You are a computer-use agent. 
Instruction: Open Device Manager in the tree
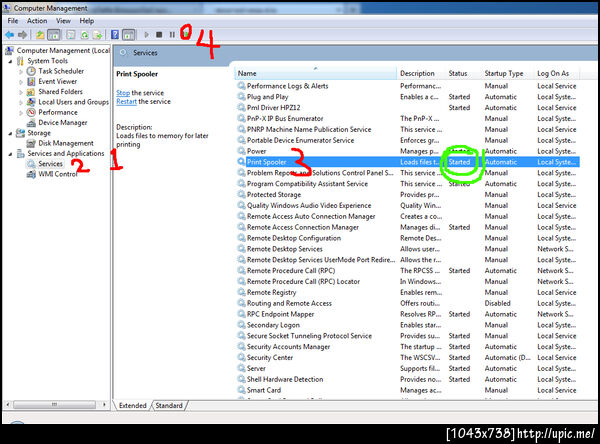coord(63,122)
